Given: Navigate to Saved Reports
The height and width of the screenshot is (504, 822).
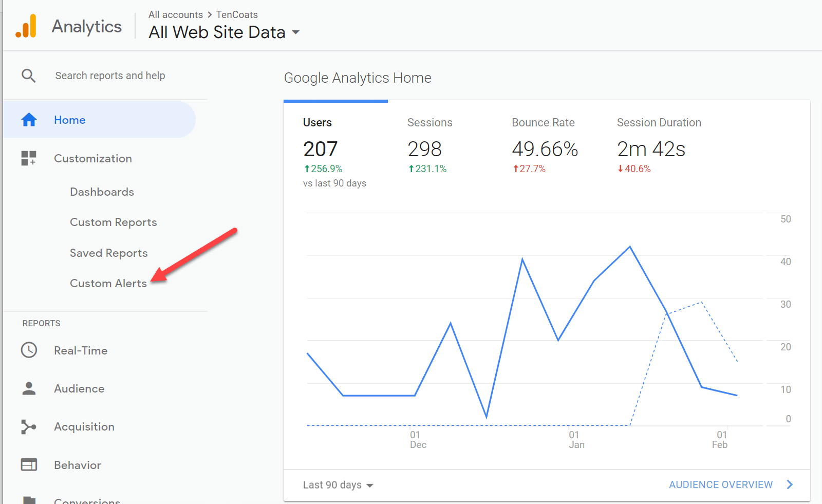Looking at the screenshot, I should (x=108, y=253).
